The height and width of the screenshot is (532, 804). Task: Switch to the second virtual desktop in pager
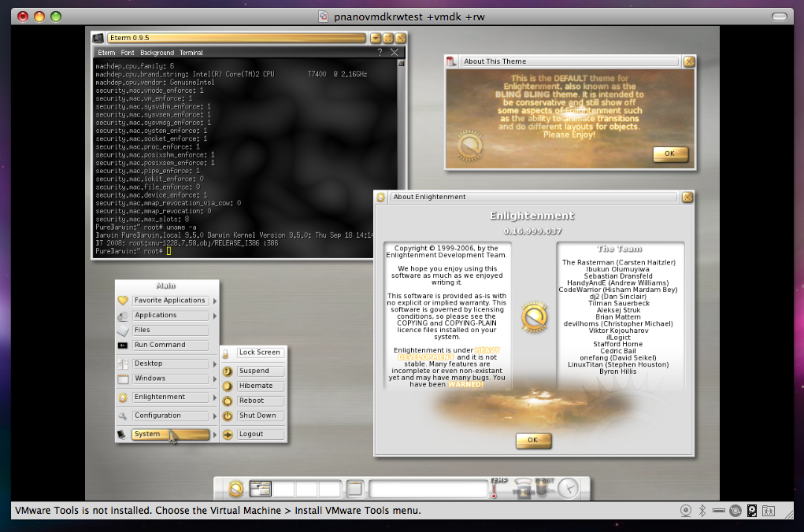(x=283, y=489)
